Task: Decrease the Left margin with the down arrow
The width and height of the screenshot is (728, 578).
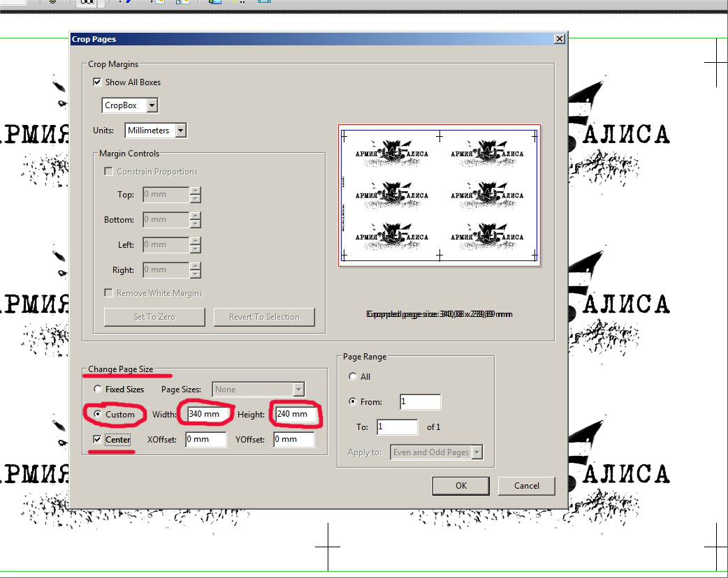Action: coord(196,249)
